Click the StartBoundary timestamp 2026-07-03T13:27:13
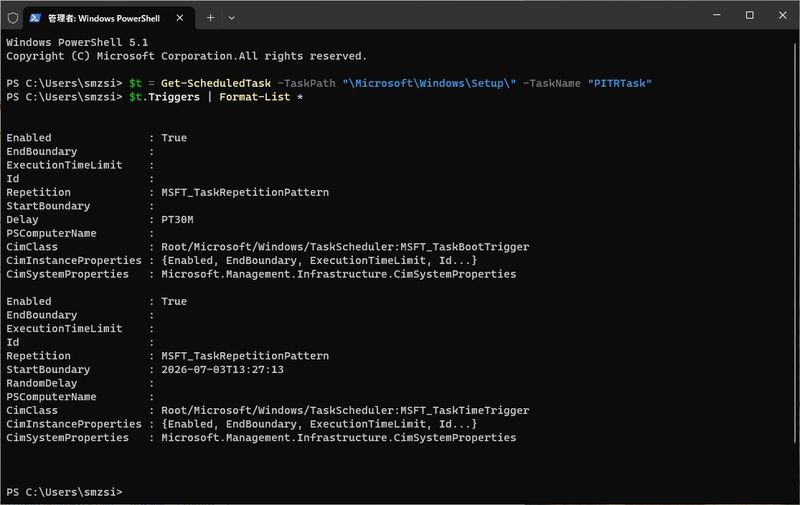800x505 pixels. click(222, 370)
